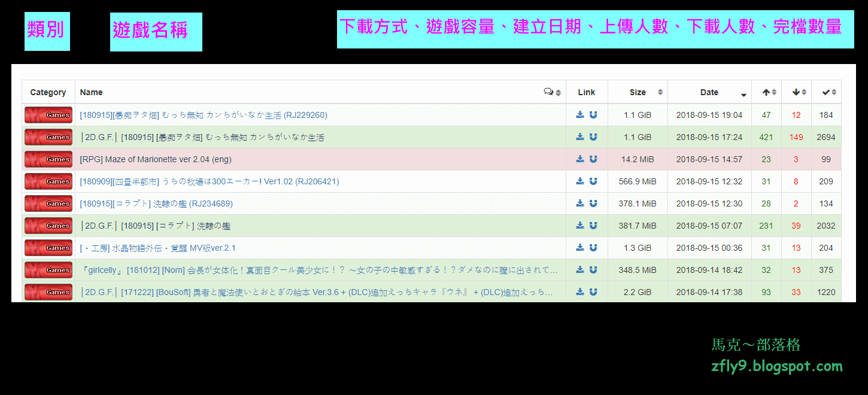Select the Category column header
The image size is (868, 395).
[x=47, y=92]
